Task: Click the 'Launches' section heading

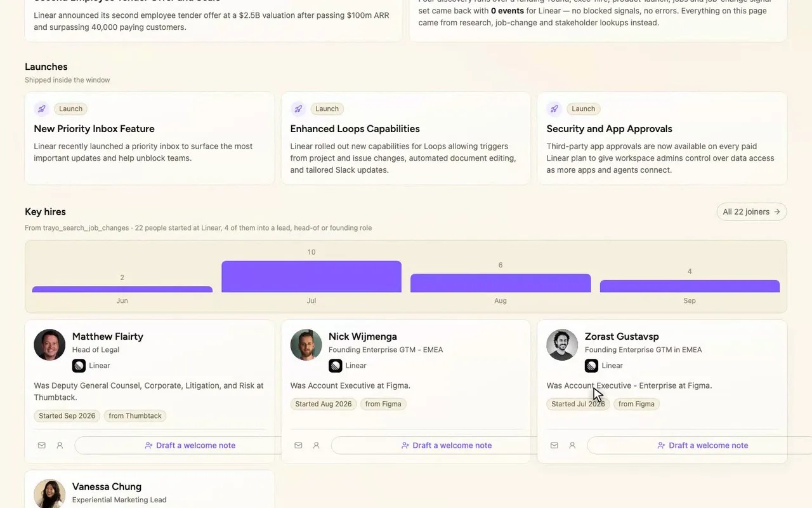Action: click(46, 67)
